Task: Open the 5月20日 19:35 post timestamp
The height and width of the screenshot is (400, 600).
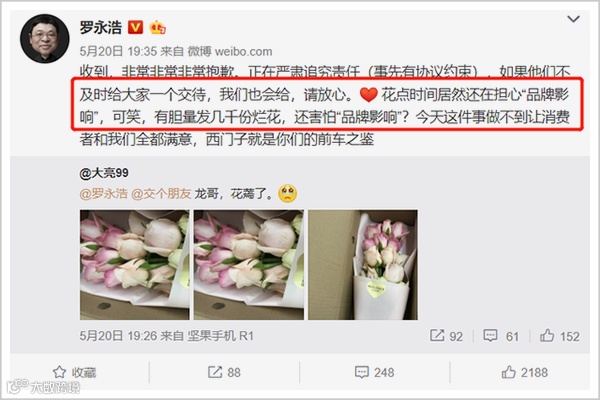Action: tap(118, 51)
